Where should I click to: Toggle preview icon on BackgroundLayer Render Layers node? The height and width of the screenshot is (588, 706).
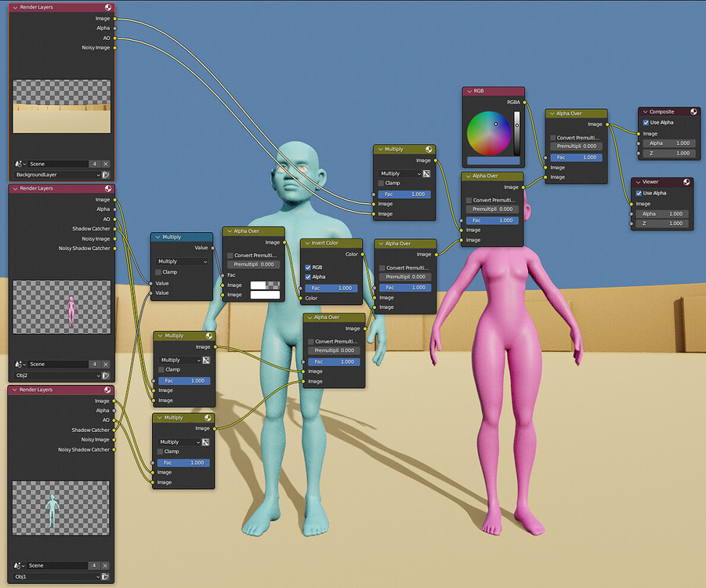click(x=108, y=7)
